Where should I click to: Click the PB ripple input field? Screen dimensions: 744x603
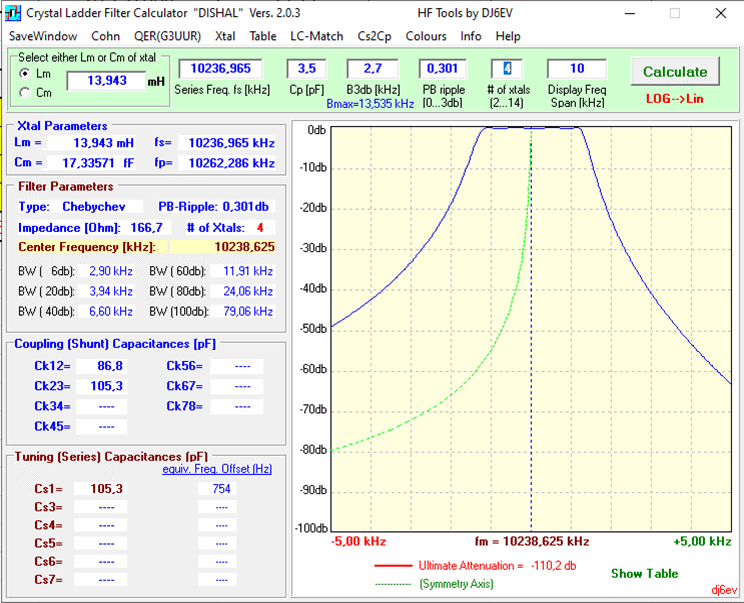pos(442,69)
